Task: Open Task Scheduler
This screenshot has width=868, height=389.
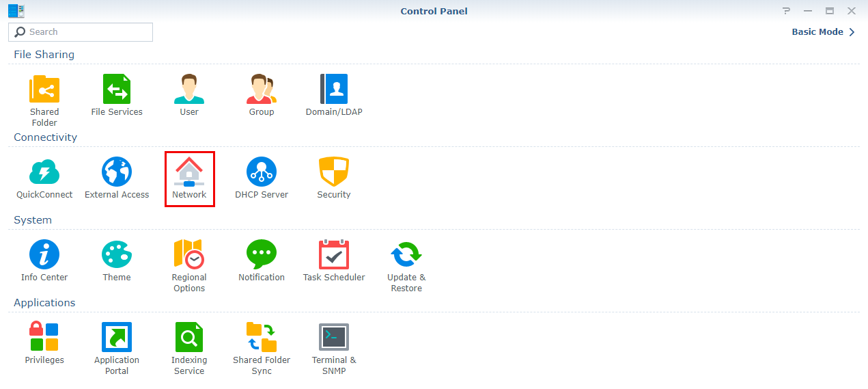Action: 334,255
